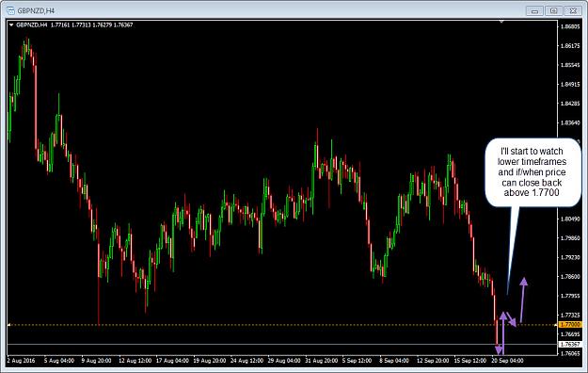Click price axis label 1.78600
Image resolution: width=588 pixels, height=373 pixels.
point(570,277)
